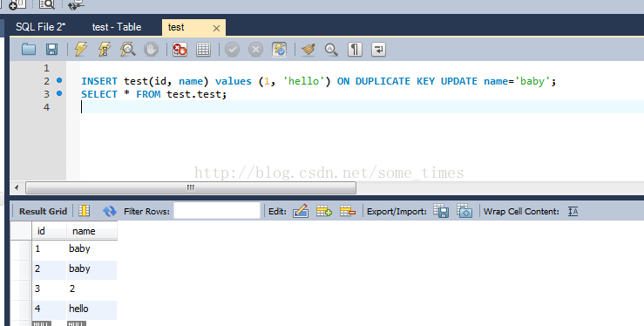
Task: Edit current row pencil icon
Action: (301, 211)
